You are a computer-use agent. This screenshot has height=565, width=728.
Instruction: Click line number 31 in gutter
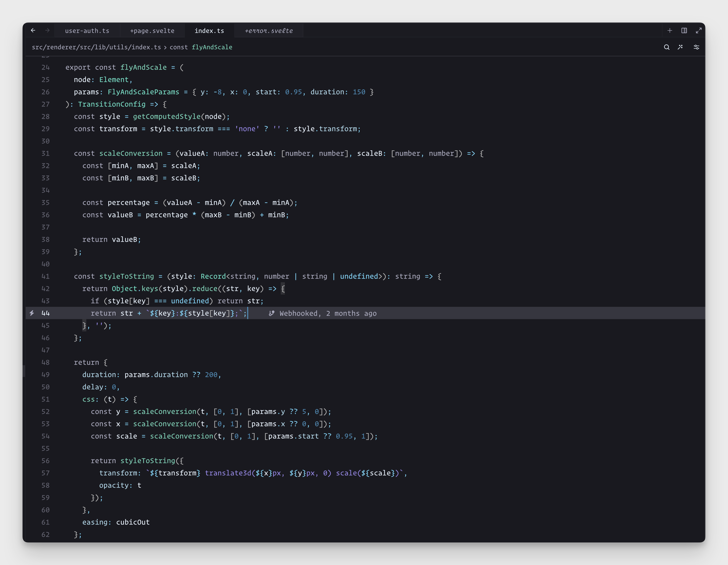[45, 153]
